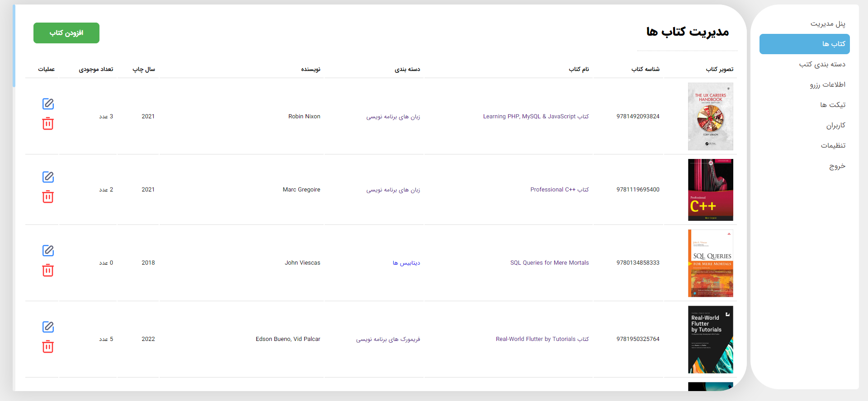Click the page heading مدیریت کتاب ها
Image resolution: width=868 pixels, height=401 pixels.
pyautogui.click(x=688, y=32)
